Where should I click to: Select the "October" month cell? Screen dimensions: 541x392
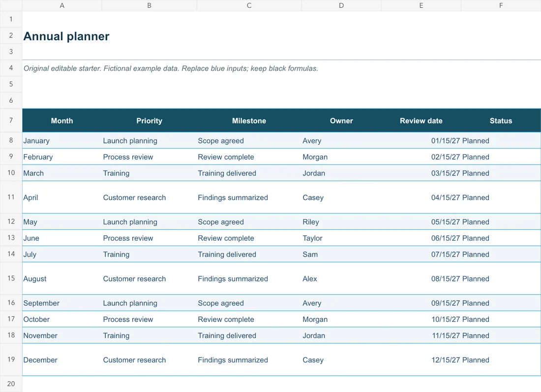click(62, 319)
